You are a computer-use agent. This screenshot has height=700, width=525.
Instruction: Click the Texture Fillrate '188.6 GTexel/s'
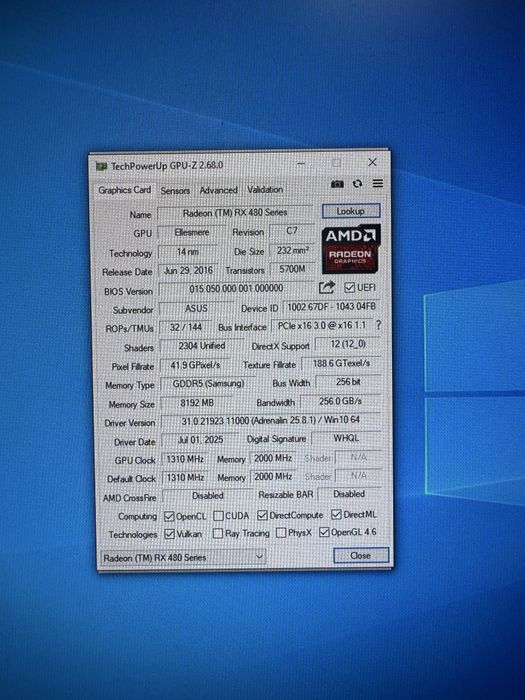(x=341, y=363)
